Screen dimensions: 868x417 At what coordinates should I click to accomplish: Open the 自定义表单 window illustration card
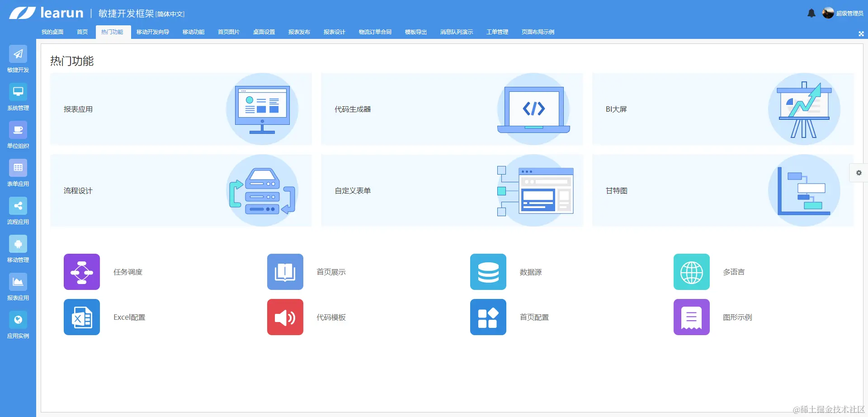pyautogui.click(x=452, y=190)
